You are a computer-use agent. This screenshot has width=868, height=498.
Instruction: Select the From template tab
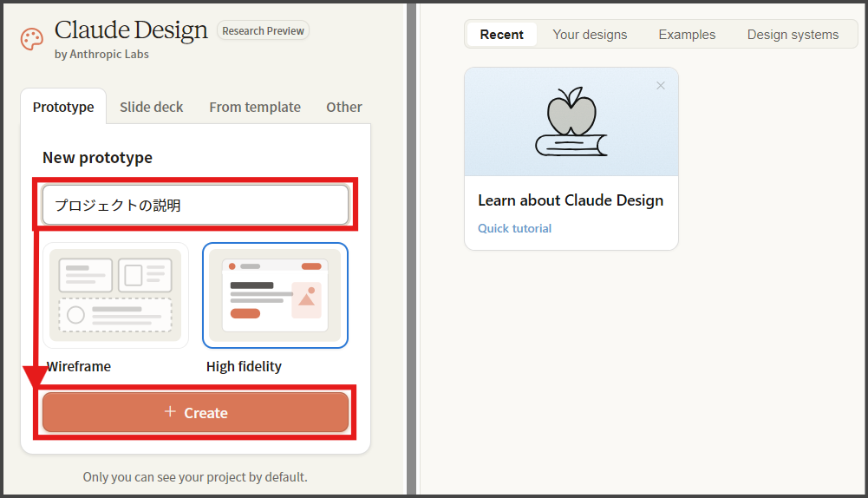click(x=255, y=107)
